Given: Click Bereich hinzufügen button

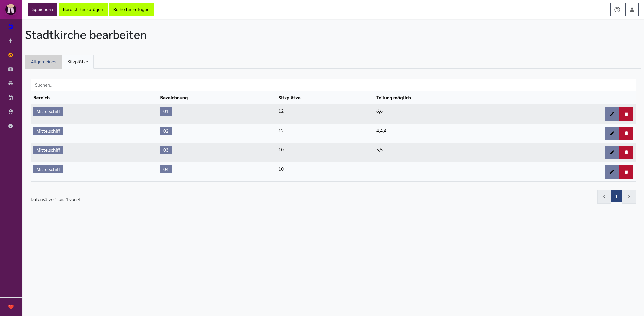Looking at the screenshot, I should click(x=83, y=9).
